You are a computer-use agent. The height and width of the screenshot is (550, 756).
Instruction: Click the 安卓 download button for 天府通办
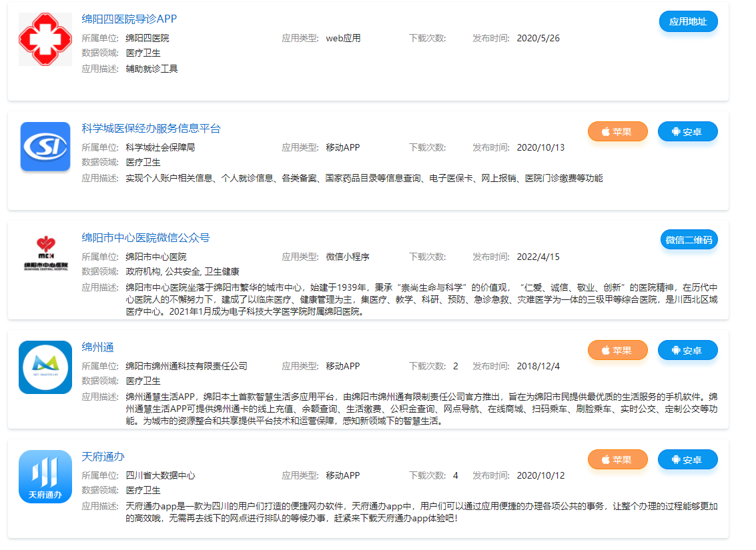(x=687, y=459)
